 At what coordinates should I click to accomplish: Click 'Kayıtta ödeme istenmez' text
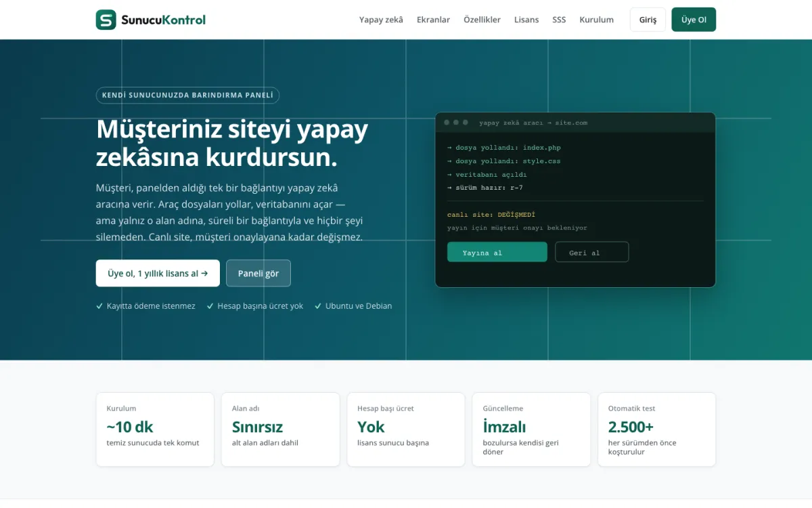(151, 306)
